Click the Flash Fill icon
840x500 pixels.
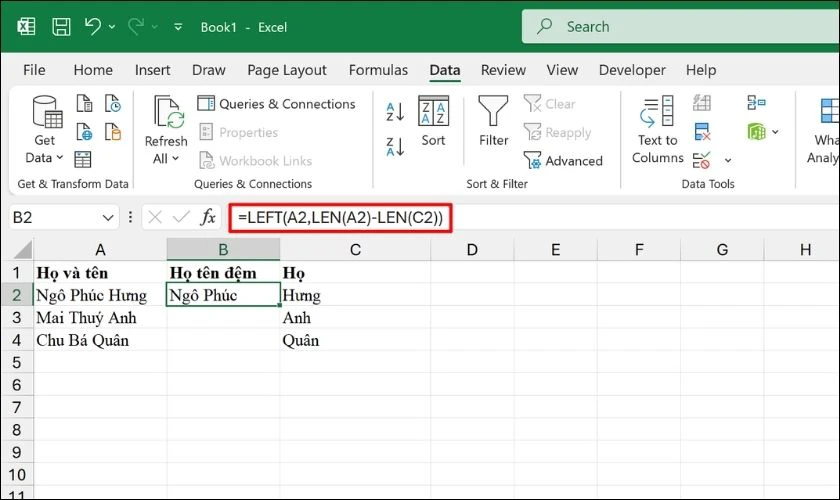(702, 104)
